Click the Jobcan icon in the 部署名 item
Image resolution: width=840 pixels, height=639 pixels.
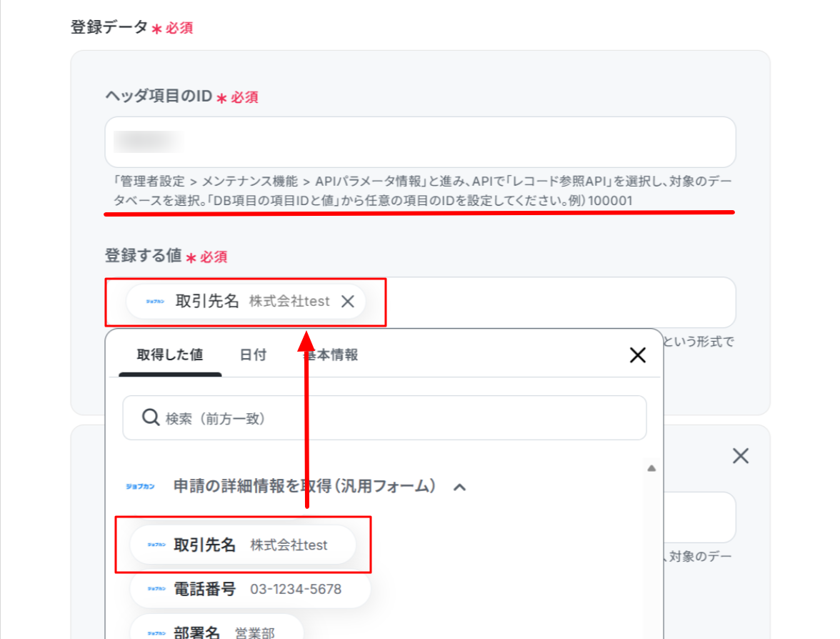pyautogui.click(x=156, y=633)
